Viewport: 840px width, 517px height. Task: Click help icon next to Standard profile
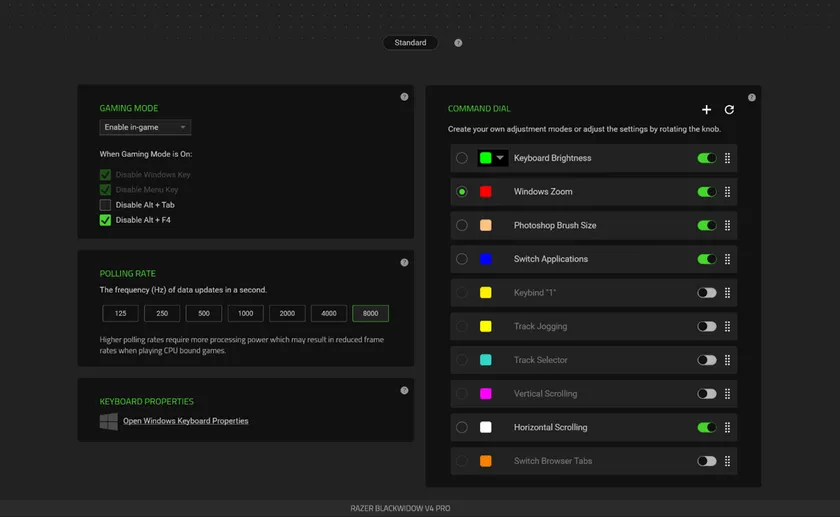point(458,43)
